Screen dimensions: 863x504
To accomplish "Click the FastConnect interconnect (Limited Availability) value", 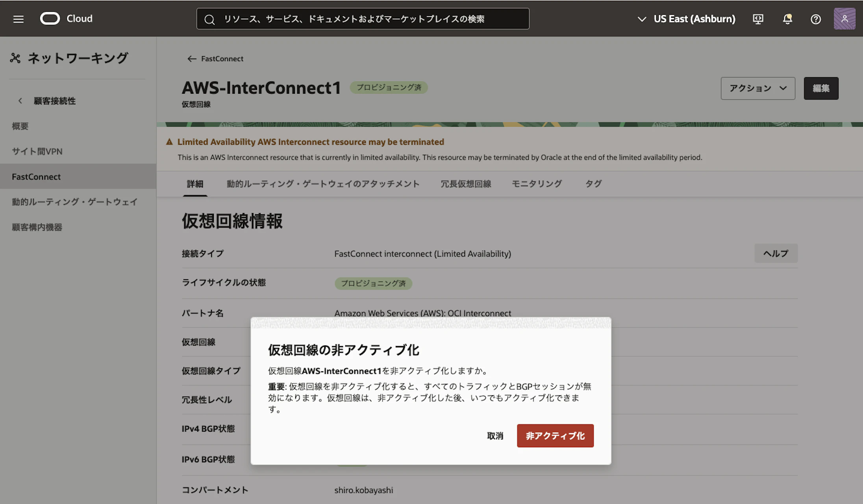I will (x=423, y=254).
